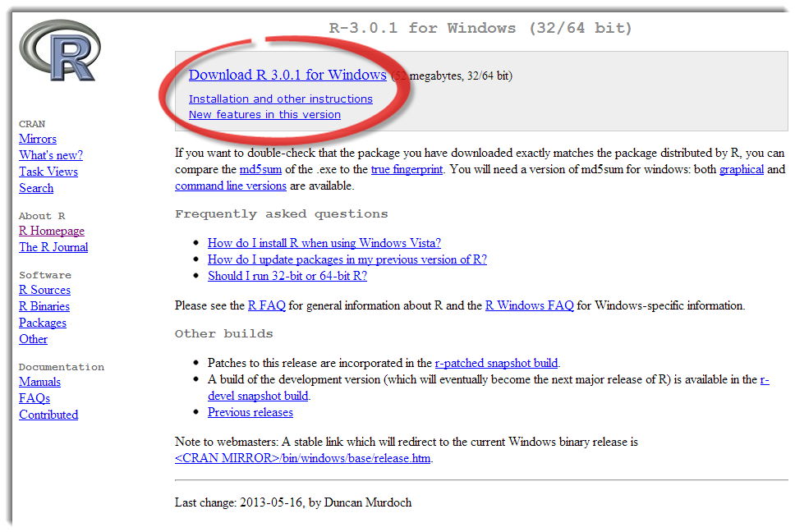Go to Previous releases

pos(250,412)
